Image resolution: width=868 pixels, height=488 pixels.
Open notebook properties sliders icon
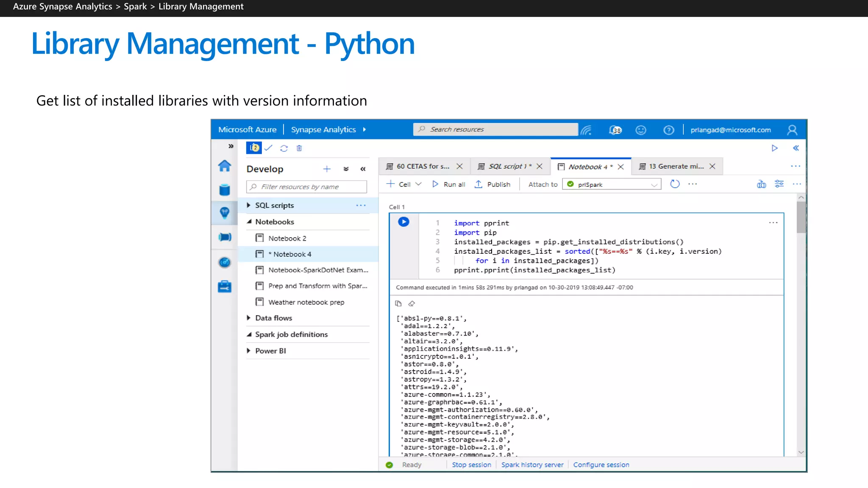point(779,184)
